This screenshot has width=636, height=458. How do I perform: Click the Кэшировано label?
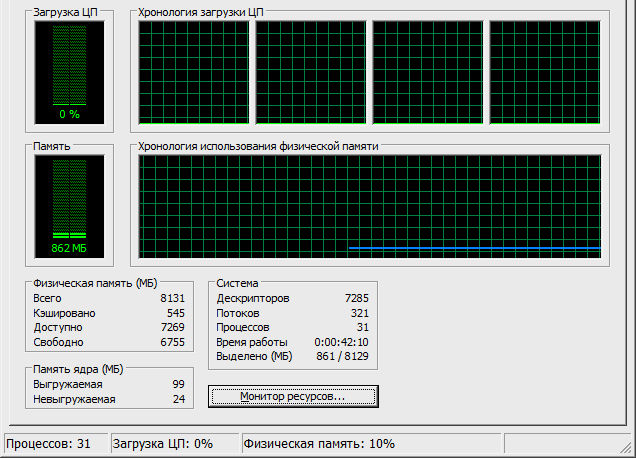point(64,313)
